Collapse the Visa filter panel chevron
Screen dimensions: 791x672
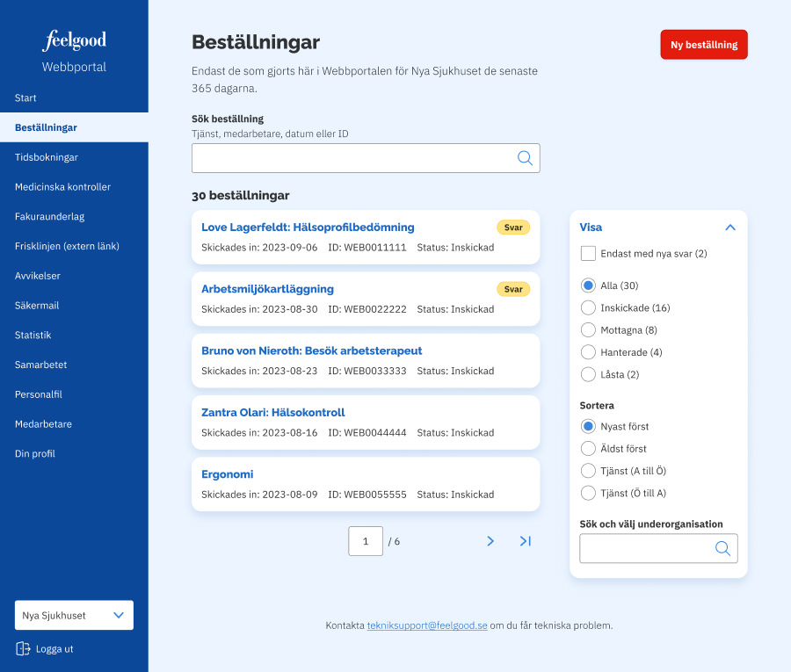coord(730,228)
